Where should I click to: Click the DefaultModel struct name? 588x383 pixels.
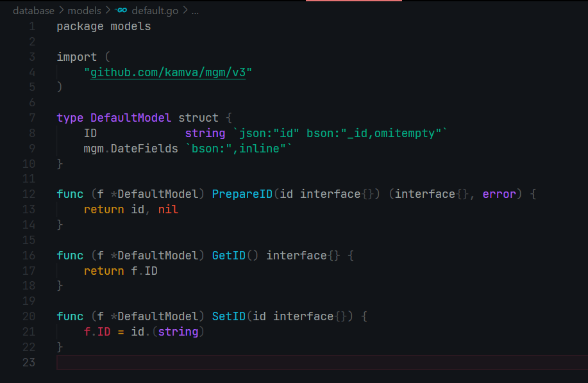pyautogui.click(x=131, y=117)
